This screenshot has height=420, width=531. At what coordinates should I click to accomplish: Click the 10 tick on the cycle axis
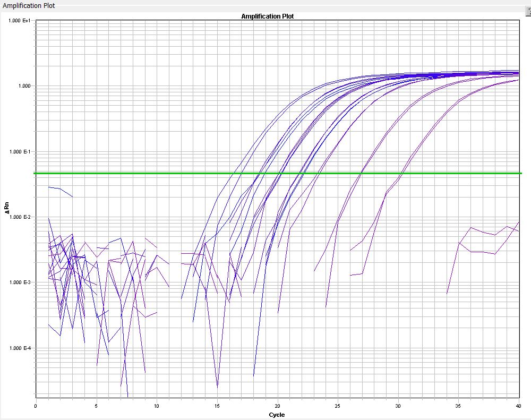(x=156, y=406)
